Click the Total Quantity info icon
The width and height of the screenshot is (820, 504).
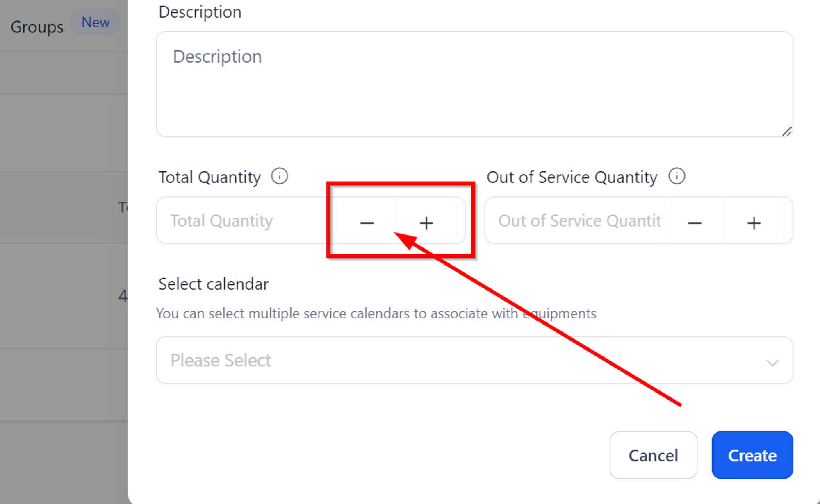click(x=279, y=177)
